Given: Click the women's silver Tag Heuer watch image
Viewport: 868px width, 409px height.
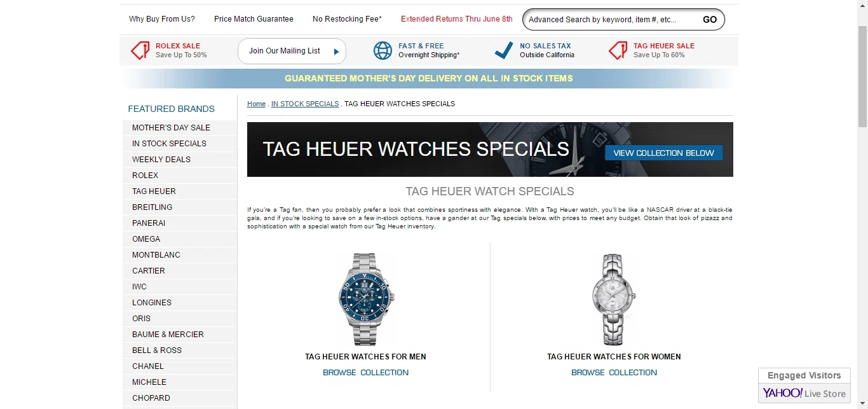Looking at the screenshot, I should 614,299.
